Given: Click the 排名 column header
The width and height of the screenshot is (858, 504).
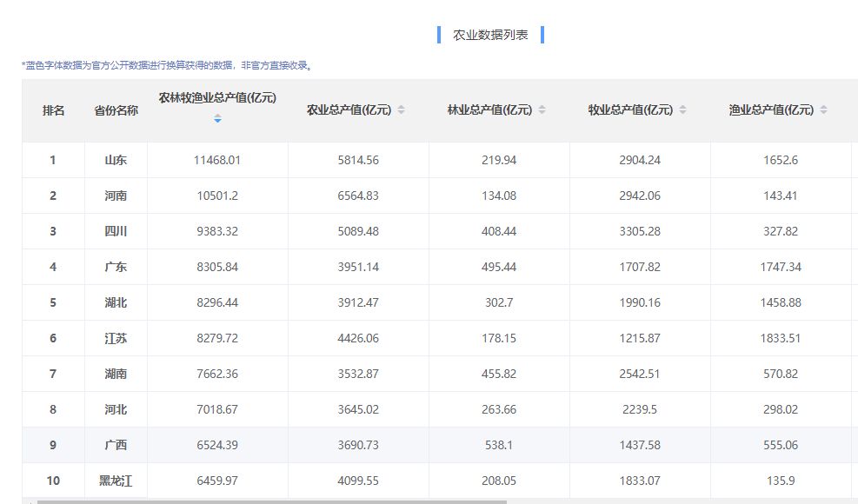Looking at the screenshot, I should [x=53, y=110].
